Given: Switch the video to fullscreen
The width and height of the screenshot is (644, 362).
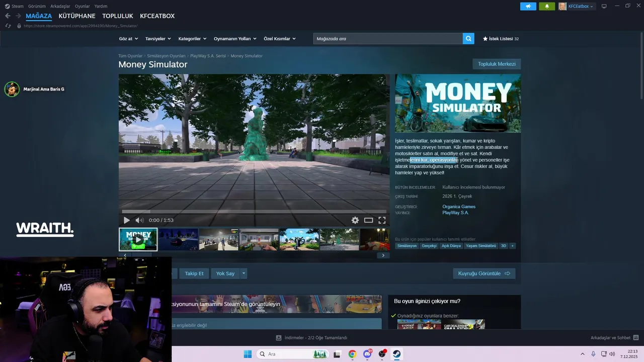Looking at the screenshot, I should 382,220.
